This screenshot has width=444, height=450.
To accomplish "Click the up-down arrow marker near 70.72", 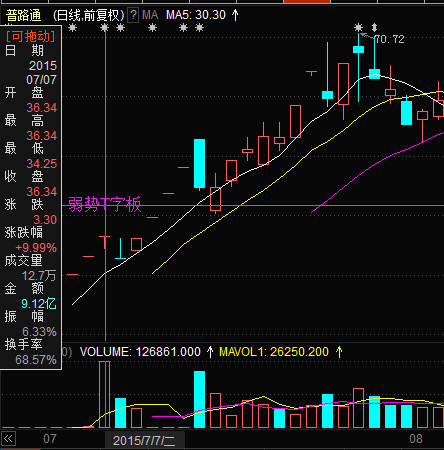I will (x=374, y=27).
